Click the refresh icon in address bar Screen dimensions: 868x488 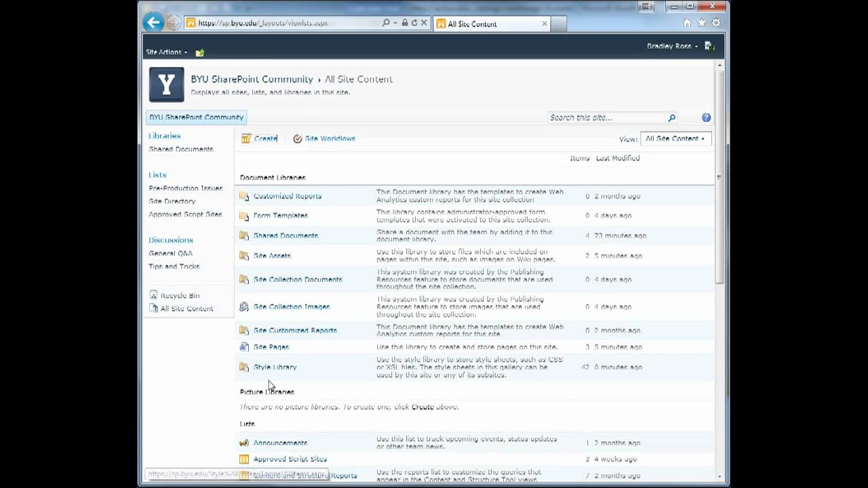point(414,23)
